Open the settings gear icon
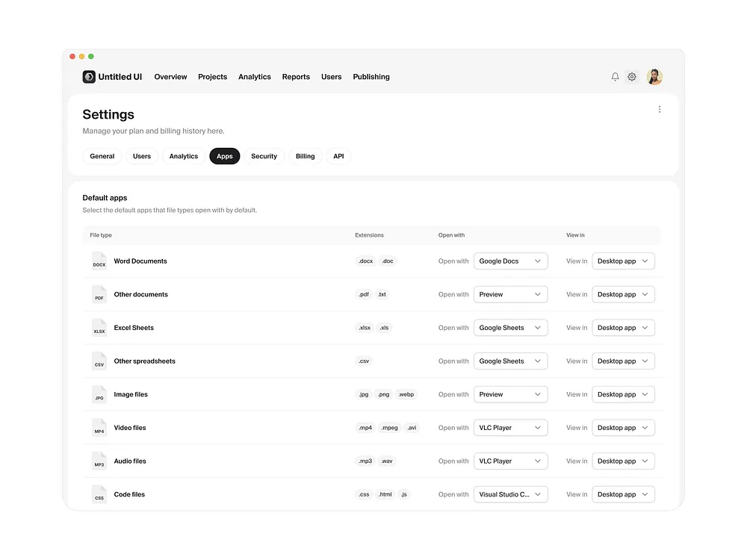 point(632,76)
